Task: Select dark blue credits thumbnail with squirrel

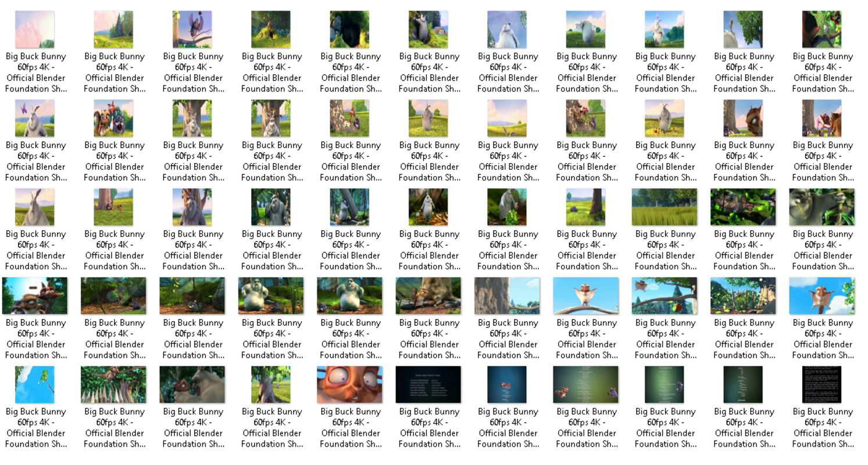Action: (x=507, y=385)
